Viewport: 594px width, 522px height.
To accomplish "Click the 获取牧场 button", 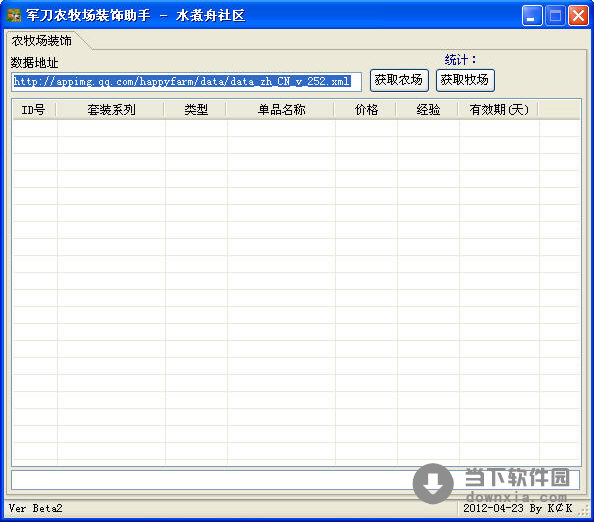I will click(x=465, y=80).
